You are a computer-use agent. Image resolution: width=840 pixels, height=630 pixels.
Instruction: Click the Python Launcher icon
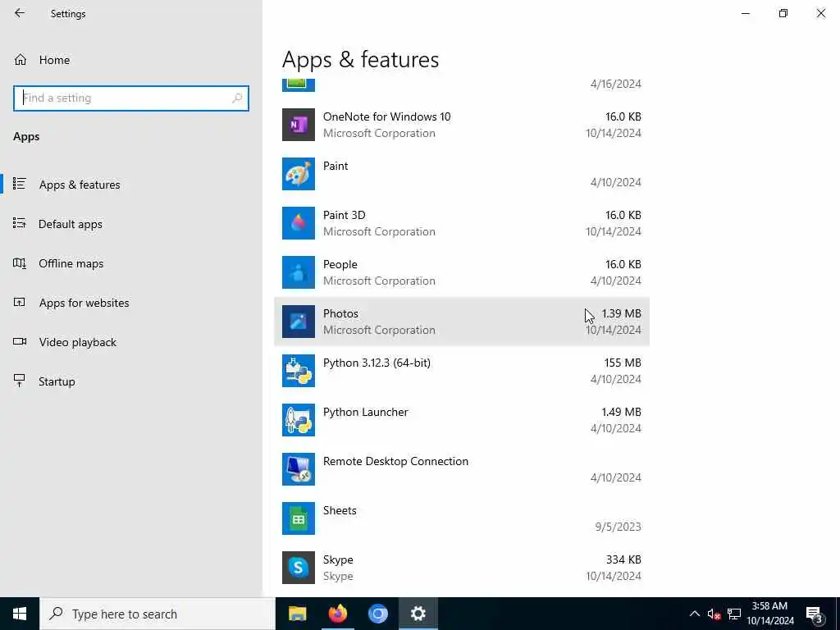point(299,420)
